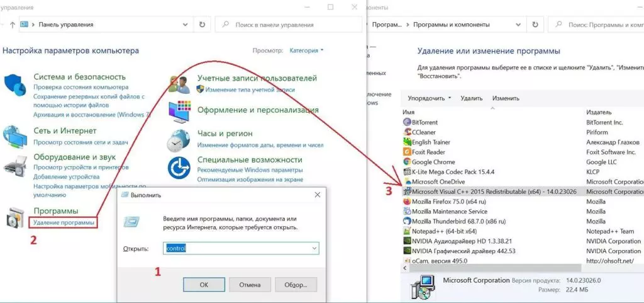Open the Упорядочить dropdown menu
The image size is (644, 303).
point(429,98)
